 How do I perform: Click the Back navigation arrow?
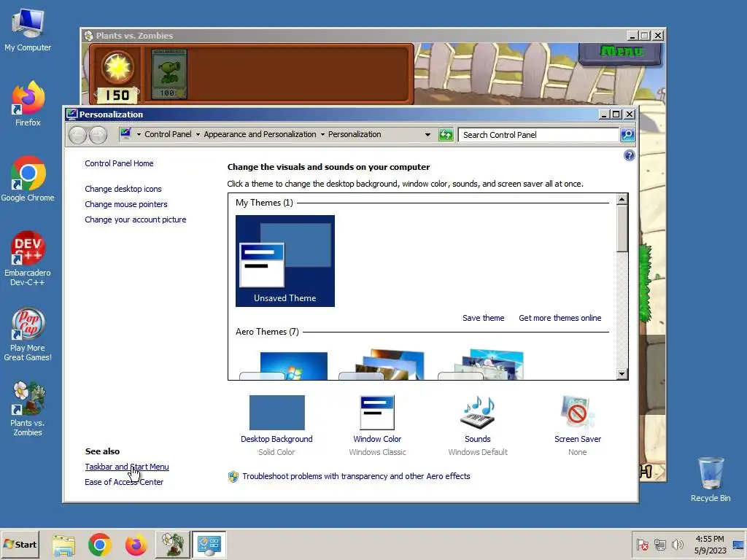77,135
